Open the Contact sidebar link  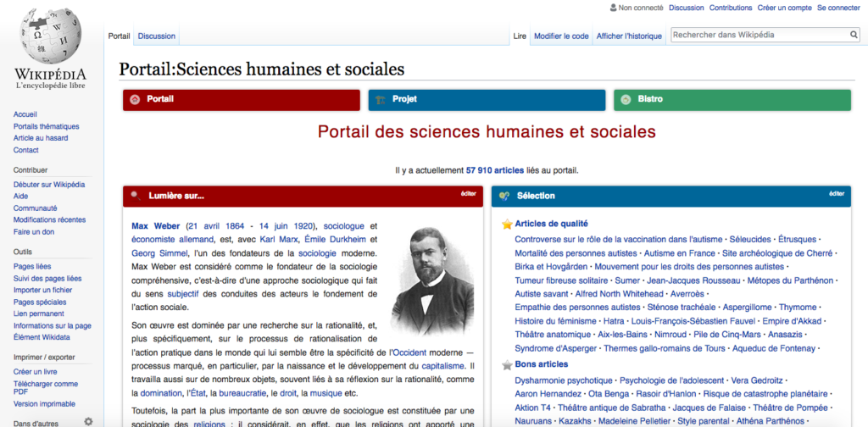[26, 150]
